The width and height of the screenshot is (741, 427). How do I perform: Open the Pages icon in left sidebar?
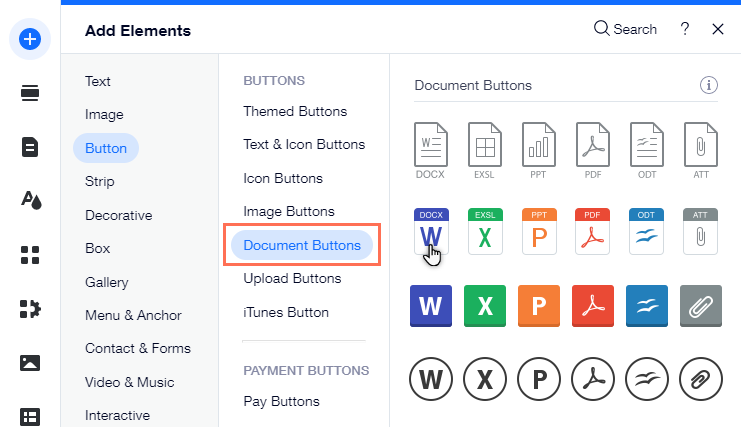click(30, 147)
